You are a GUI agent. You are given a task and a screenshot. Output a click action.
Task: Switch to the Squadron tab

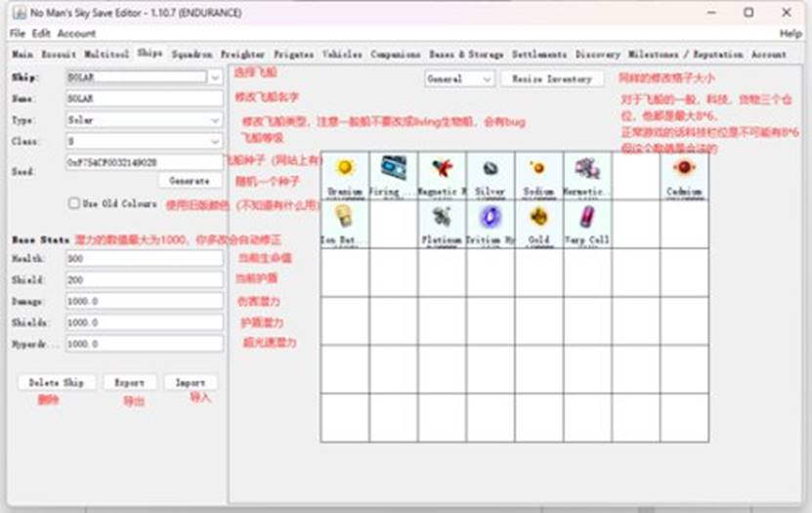click(x=192, y=55)
